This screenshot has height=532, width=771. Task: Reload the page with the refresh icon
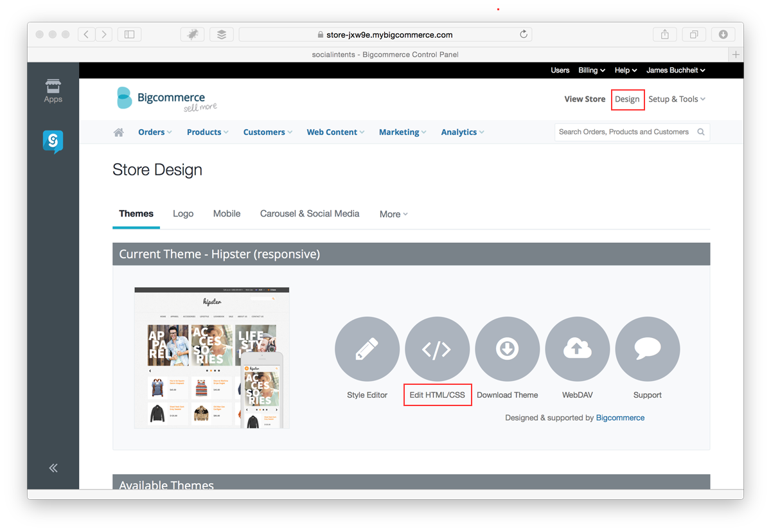pyautogui.click(x=524, y=34)
